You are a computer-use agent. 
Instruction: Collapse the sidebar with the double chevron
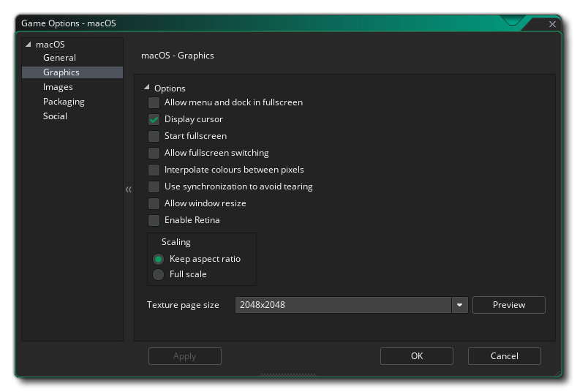129,189
